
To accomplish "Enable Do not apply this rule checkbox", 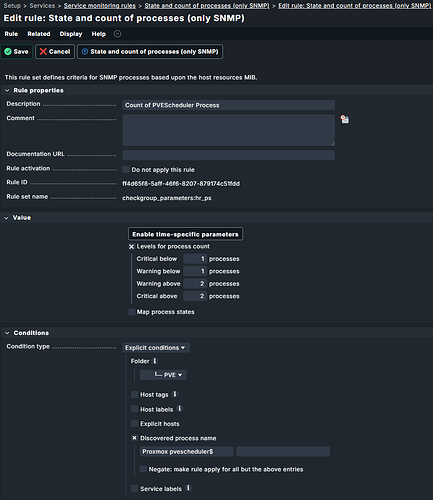I will pos(126,169).
